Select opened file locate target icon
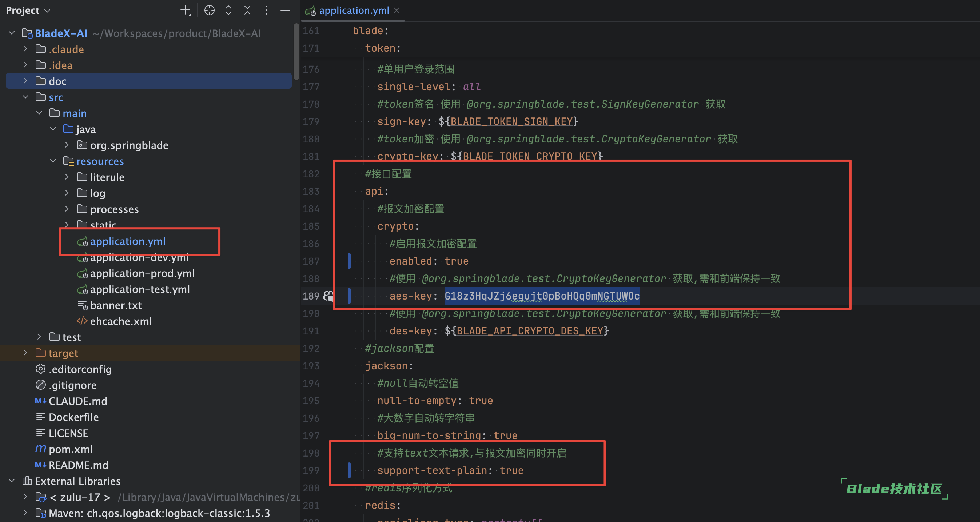 point(209,10)
